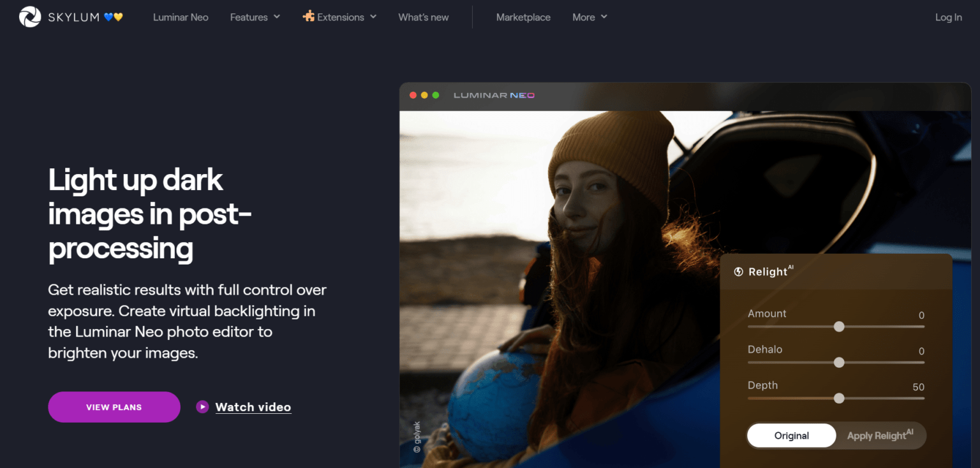
Task: Click the green dot in the window chrome
Action: pos(436,94)
